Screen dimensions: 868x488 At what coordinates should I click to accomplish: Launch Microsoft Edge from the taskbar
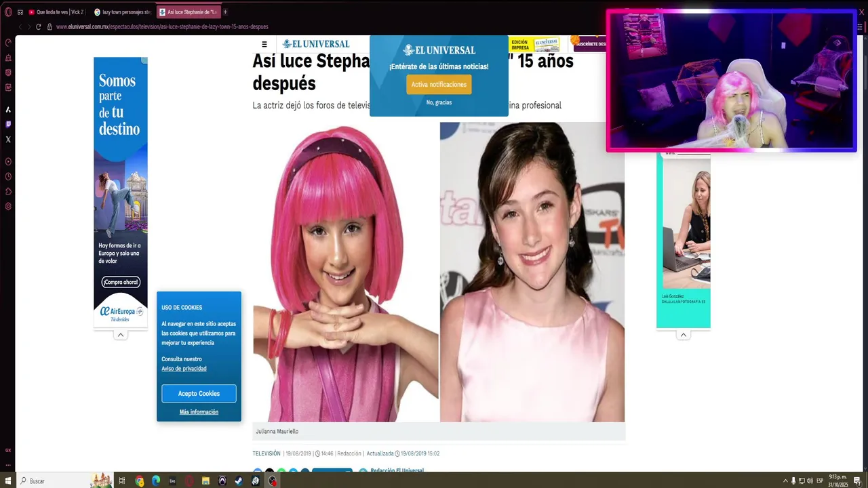pyautogui.click(x=156, y=481)
